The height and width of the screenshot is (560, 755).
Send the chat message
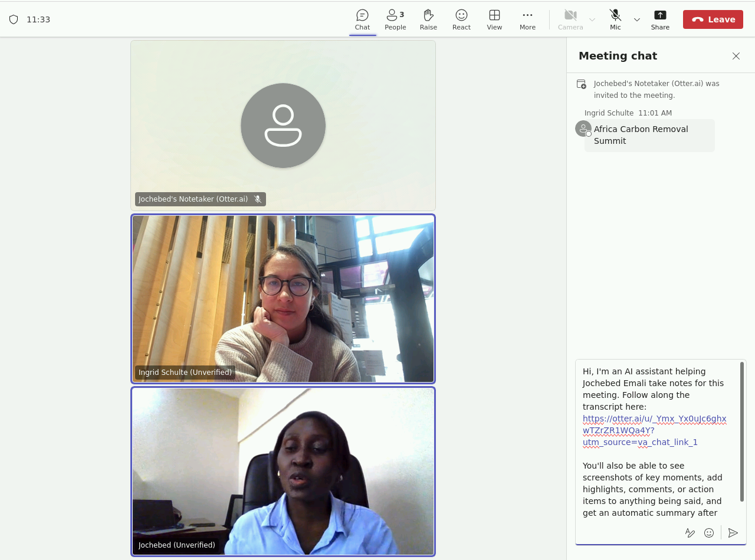(733, 533)
